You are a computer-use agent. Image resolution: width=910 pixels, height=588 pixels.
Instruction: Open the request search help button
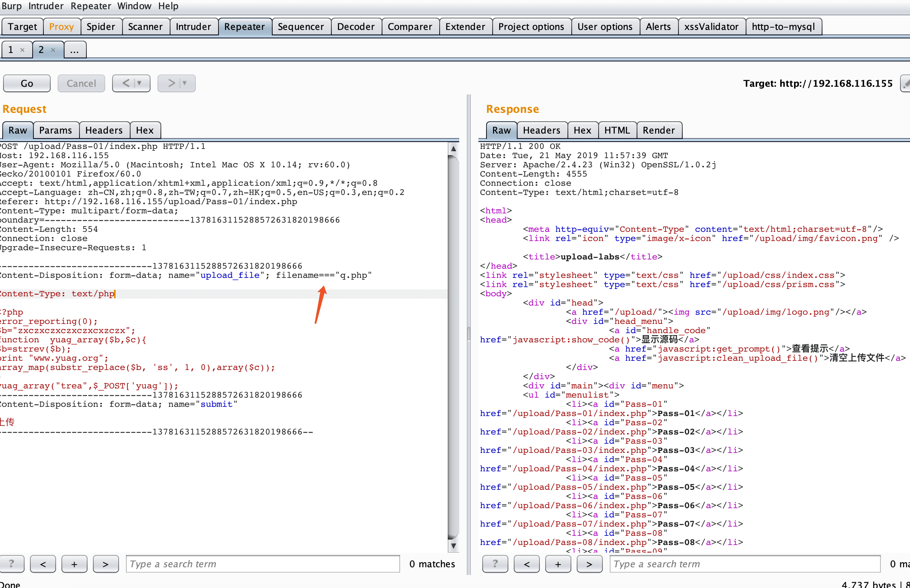click(x=12, y=564)
